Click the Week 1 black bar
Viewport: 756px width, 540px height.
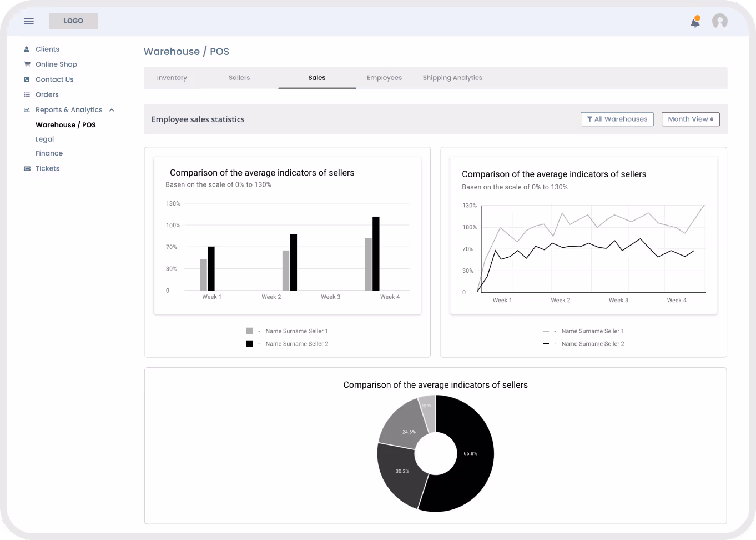click(211, 269)
